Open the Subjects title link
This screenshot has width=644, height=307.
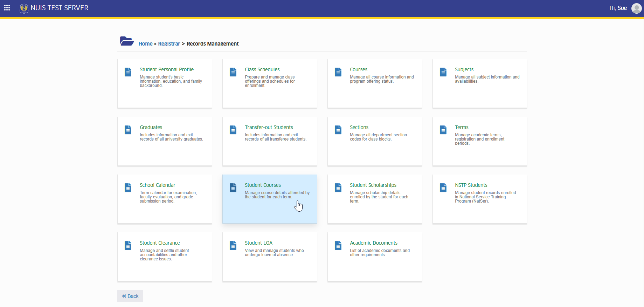[x=464, y=69]
